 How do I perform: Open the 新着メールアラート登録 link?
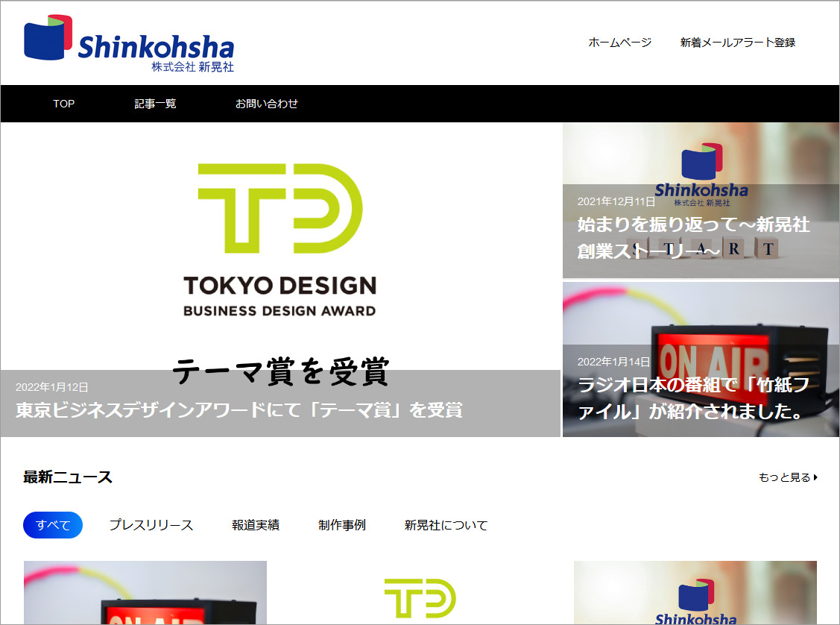tap(738, 43)
